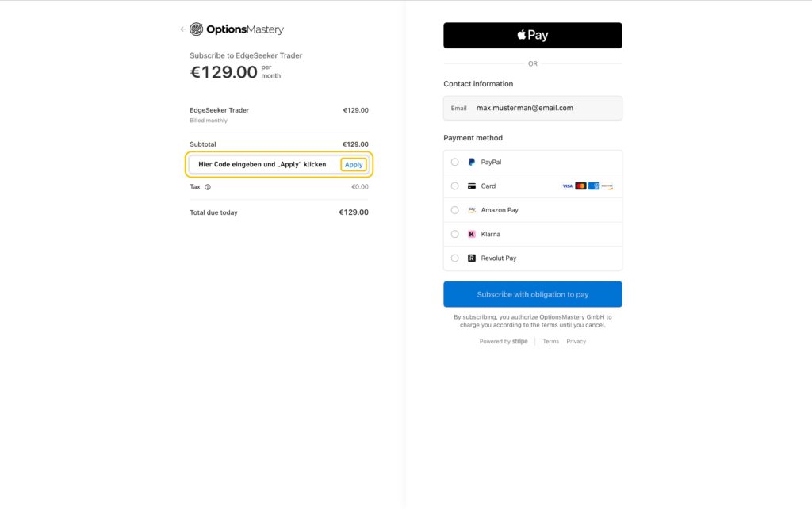Click the Amazon Pay logo icon

point(471,210)
